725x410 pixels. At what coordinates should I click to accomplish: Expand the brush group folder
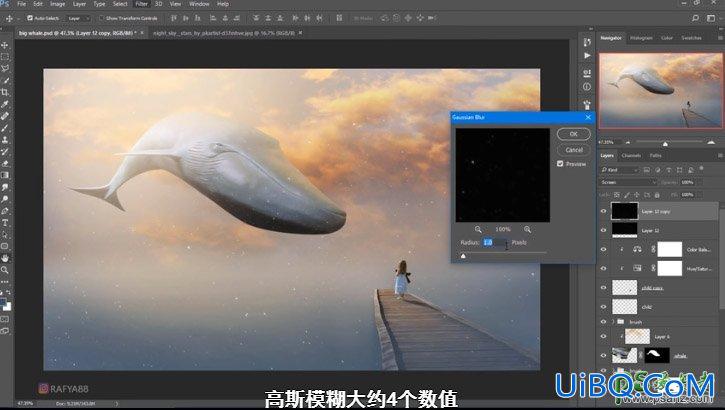[613, 322]
